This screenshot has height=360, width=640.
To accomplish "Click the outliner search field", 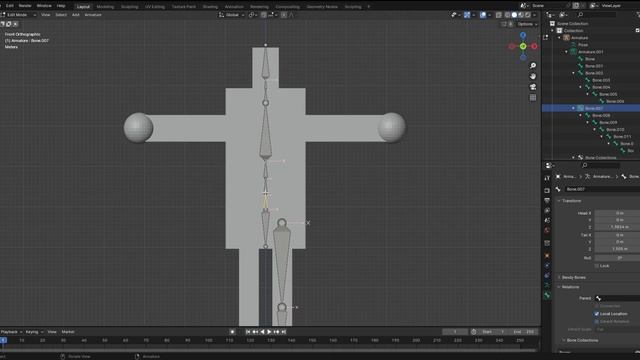I will 596,15.
